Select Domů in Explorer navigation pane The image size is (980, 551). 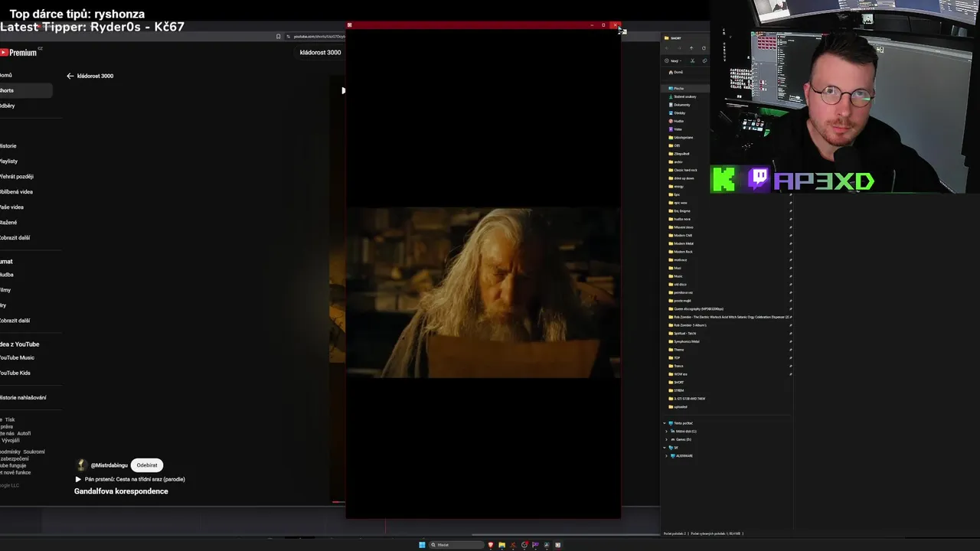click(675, 72)
